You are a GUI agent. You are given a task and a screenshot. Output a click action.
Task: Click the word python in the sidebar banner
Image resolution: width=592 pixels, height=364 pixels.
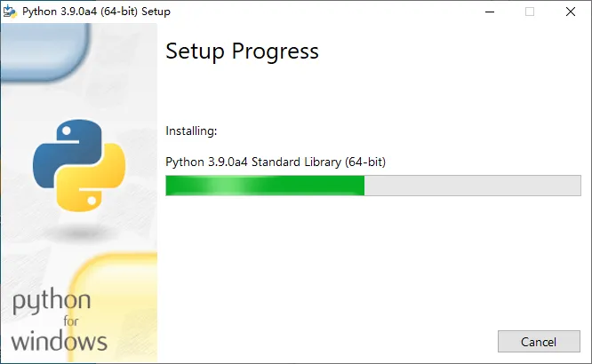[52, 301]
